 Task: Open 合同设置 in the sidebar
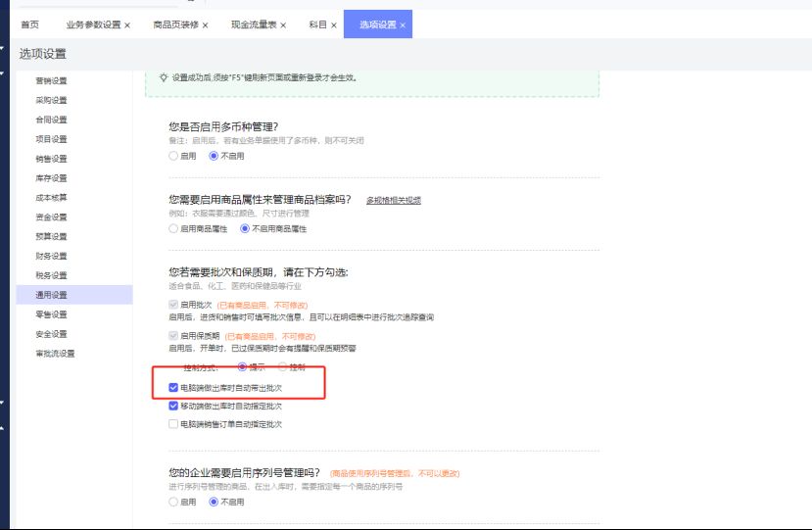[51, 120]
